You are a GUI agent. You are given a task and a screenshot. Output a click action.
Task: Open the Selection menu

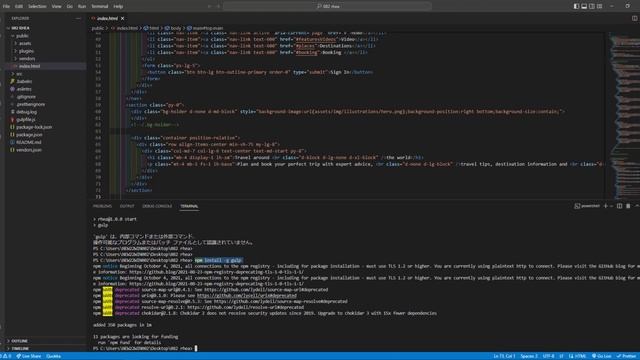click(x=37, y=6)
